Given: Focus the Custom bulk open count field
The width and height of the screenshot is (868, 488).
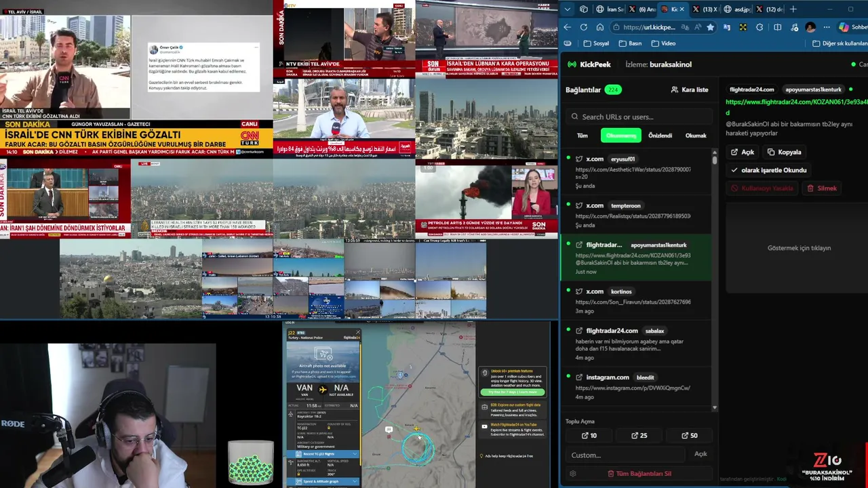Looking at the screenshot, I should 625,455.
